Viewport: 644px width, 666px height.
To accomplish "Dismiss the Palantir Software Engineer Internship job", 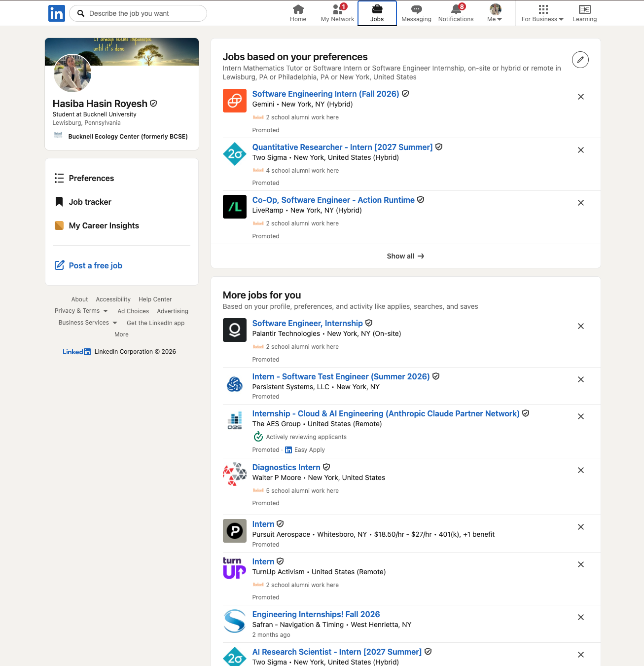I will [x=581, y=326].
